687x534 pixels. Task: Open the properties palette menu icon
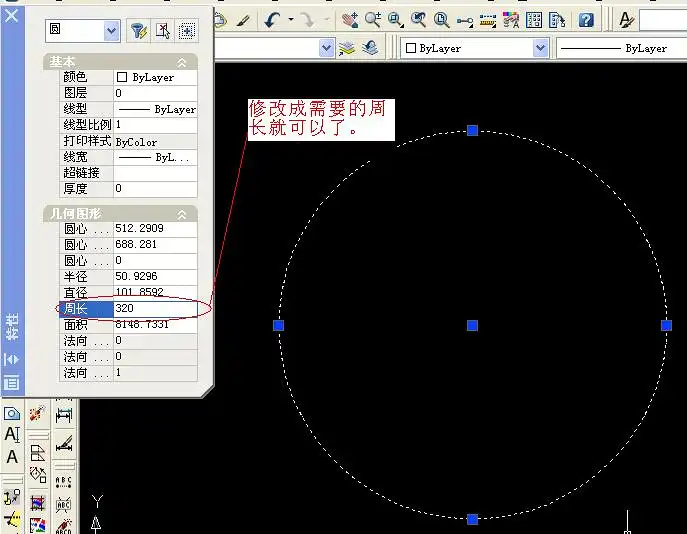pos(11,382)
